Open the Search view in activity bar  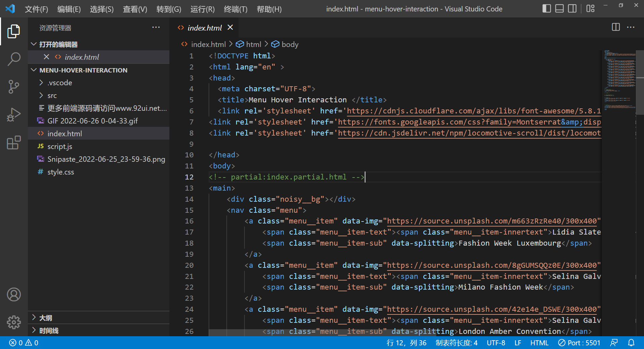[14, 59]
